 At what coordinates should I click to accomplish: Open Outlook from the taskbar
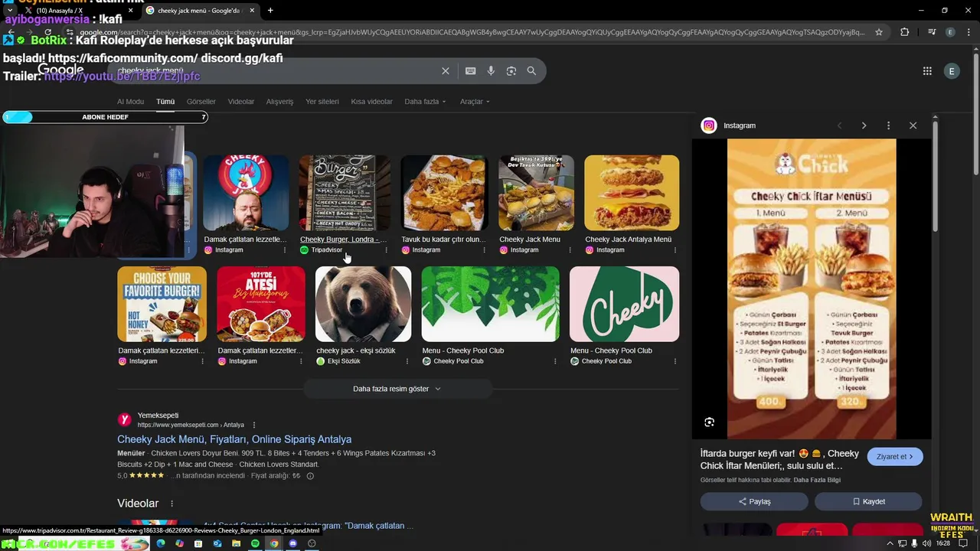217,543
